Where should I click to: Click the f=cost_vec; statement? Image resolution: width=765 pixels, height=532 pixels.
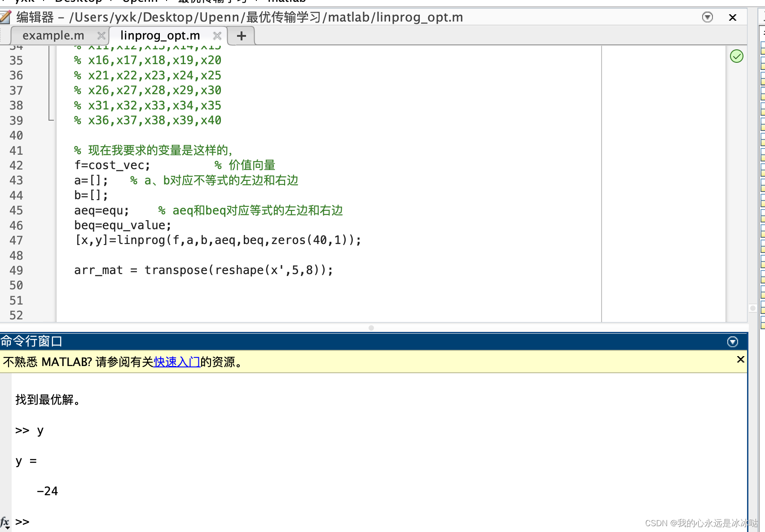(x=112, y=165)
